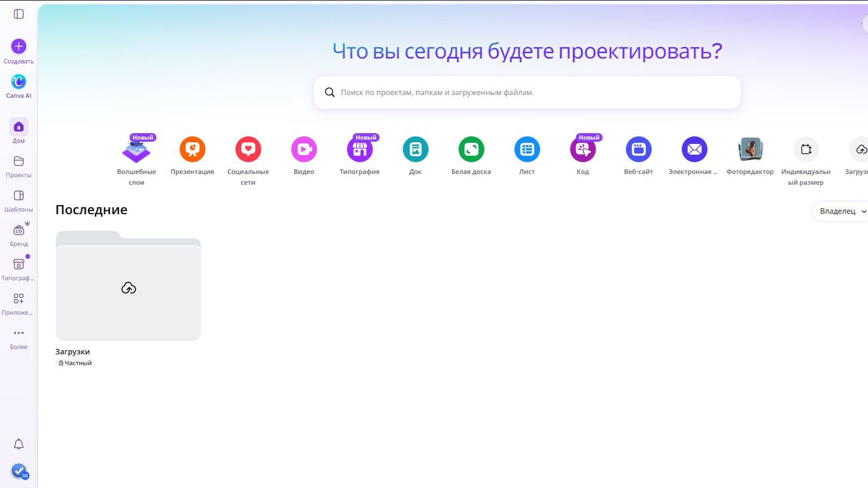Click the purple Создавать plus button

point(19,46)
